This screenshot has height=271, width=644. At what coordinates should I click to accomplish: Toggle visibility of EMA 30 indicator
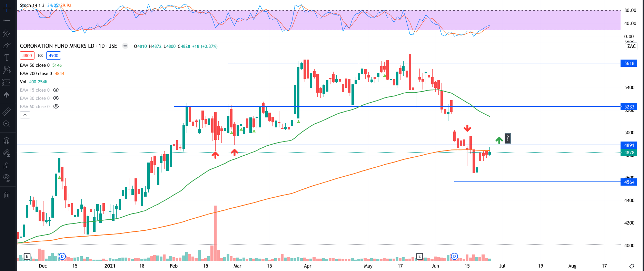tap(56, 98)
